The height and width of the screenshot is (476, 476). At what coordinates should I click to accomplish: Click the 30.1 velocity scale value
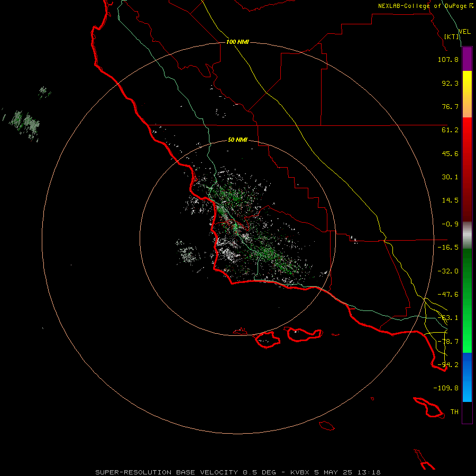point(450,177)
